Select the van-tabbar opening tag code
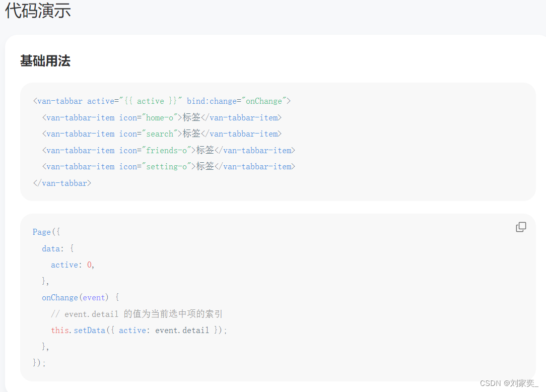Viewport: 546px width, 392px height. [161, 101]
